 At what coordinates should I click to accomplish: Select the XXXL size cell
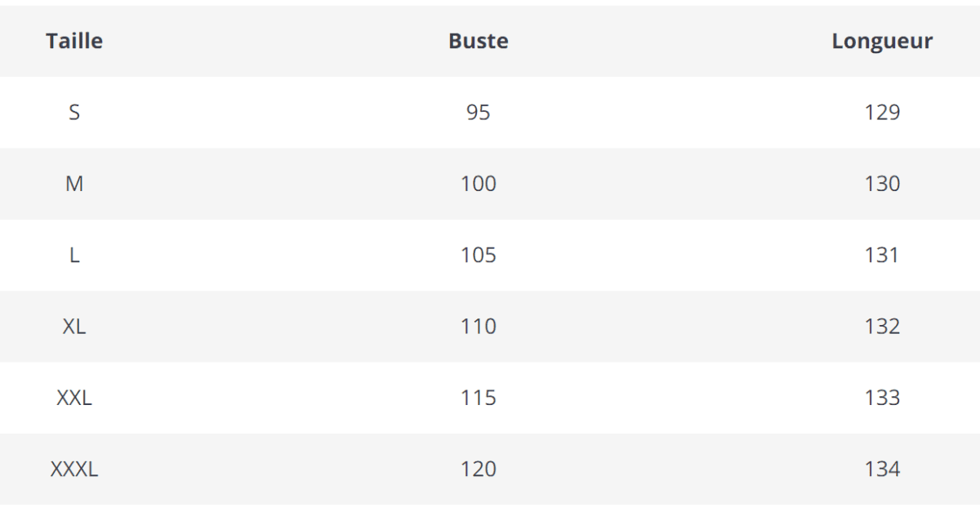74,470
